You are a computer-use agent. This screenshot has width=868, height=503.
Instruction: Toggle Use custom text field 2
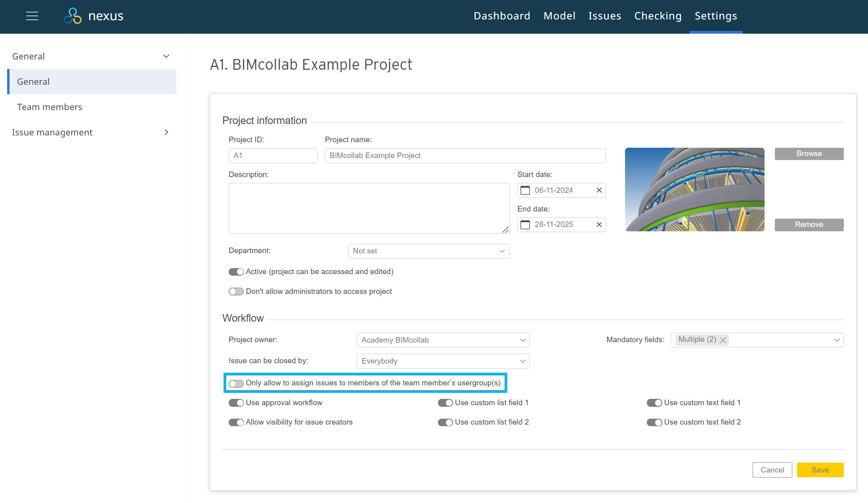click(x=654, y=422)
